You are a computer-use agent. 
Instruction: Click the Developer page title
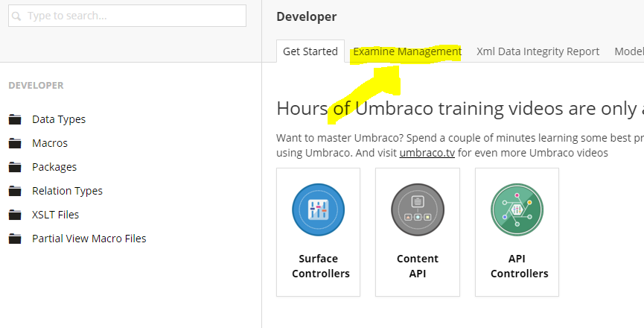[x=307, y=16]
